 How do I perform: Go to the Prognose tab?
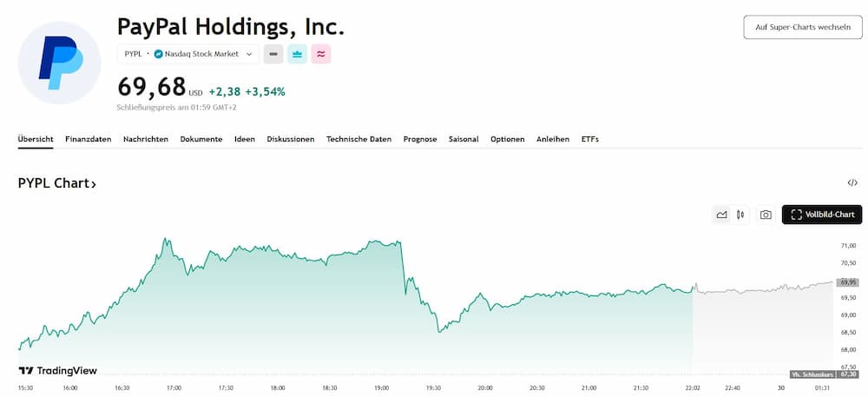(420, 139)
